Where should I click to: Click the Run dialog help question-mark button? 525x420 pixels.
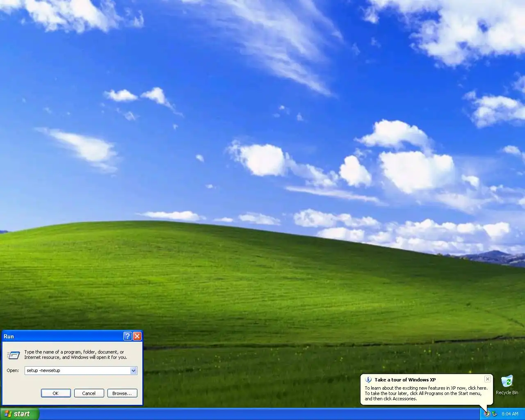128,336
